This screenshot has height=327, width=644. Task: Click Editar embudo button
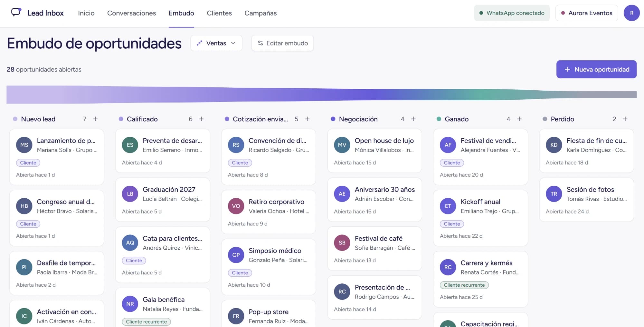pos(283,43)
